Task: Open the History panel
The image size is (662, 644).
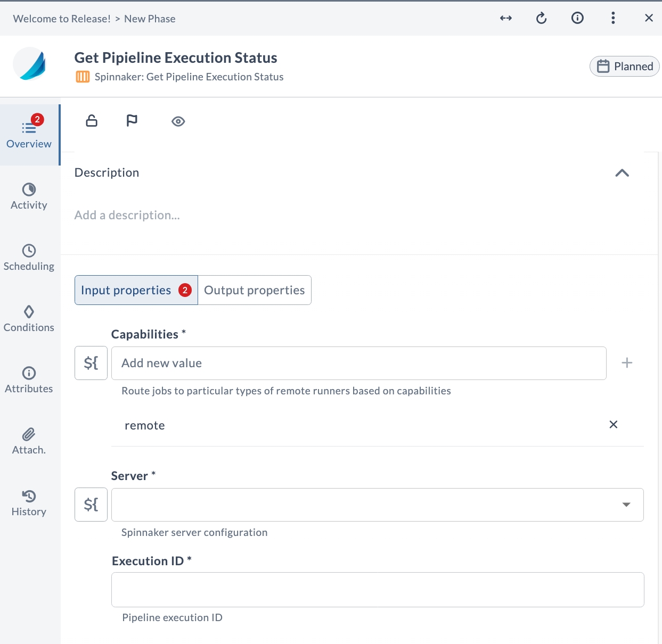Action: point(29,503)
